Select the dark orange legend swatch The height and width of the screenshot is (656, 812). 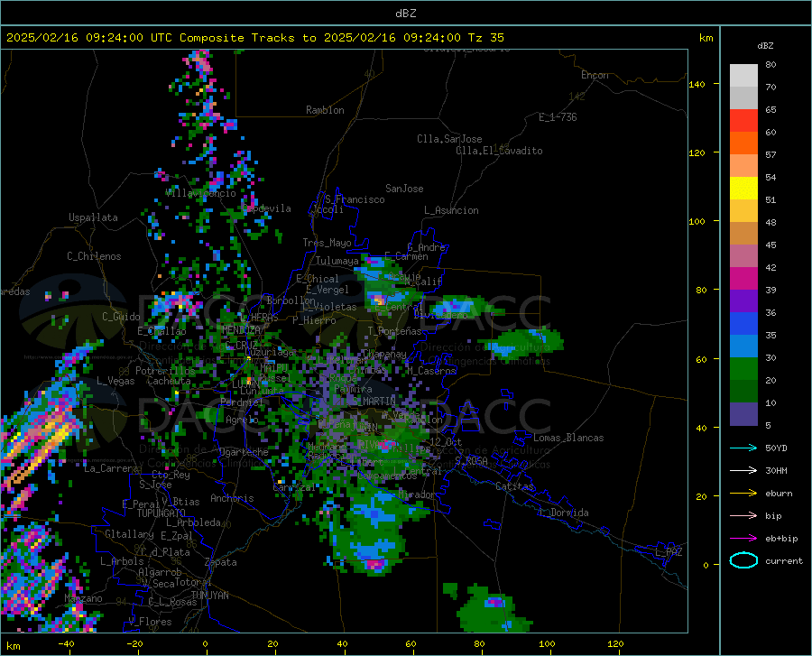[743, 143]
